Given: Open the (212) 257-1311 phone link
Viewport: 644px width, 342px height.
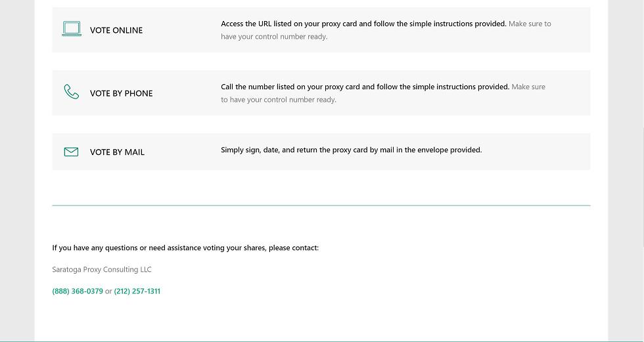Looking at the screenshot, I should click(x=137, y=291).
